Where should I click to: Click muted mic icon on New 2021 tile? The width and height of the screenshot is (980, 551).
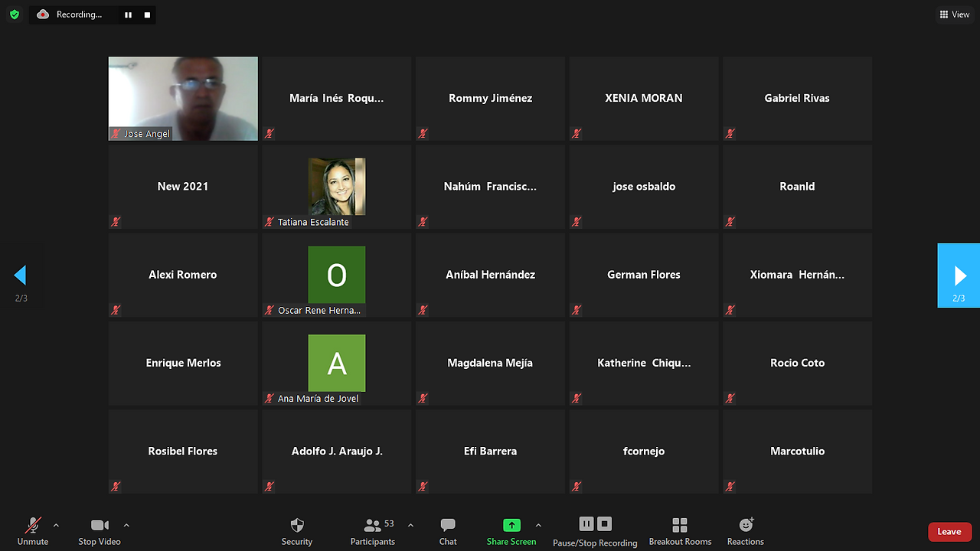pos(116,222)
